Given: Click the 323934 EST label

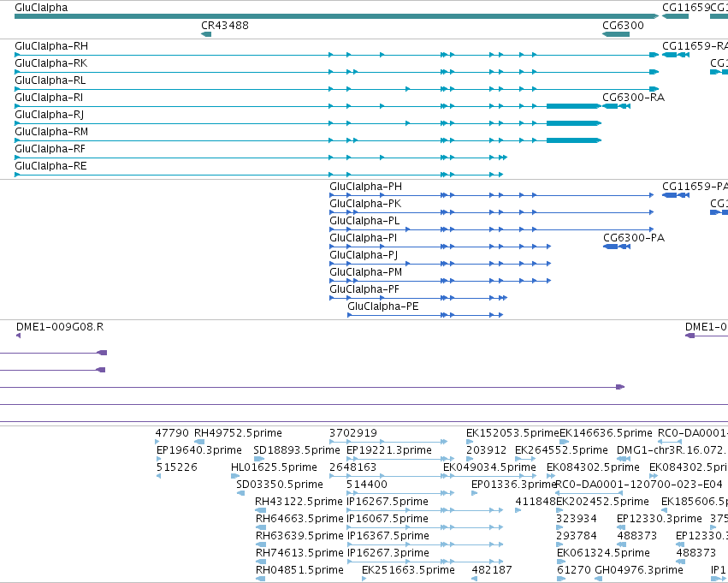Looking at the screenshot, I should pyautogui.click(x=577, y=519).
